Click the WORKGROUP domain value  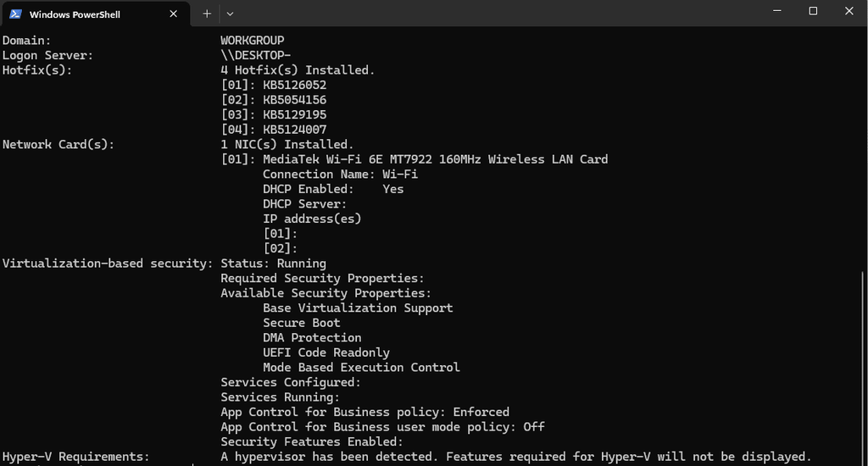pos(253,41)
